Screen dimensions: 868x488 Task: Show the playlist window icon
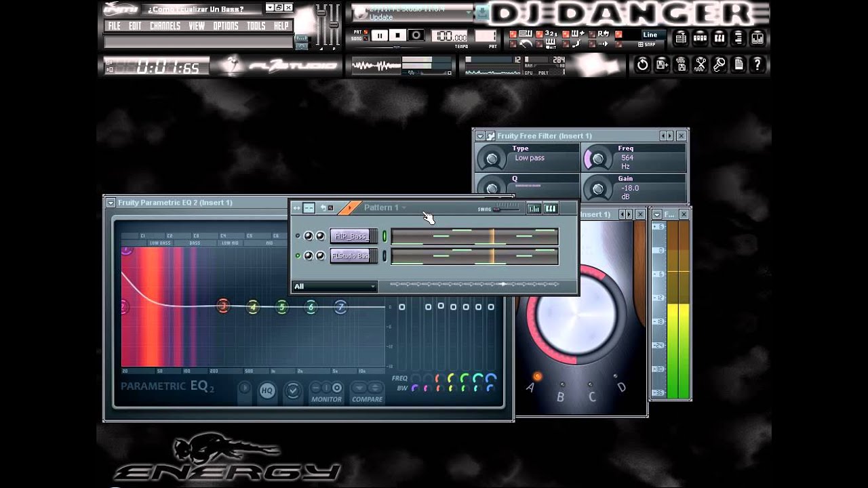[x=680, y=38]
